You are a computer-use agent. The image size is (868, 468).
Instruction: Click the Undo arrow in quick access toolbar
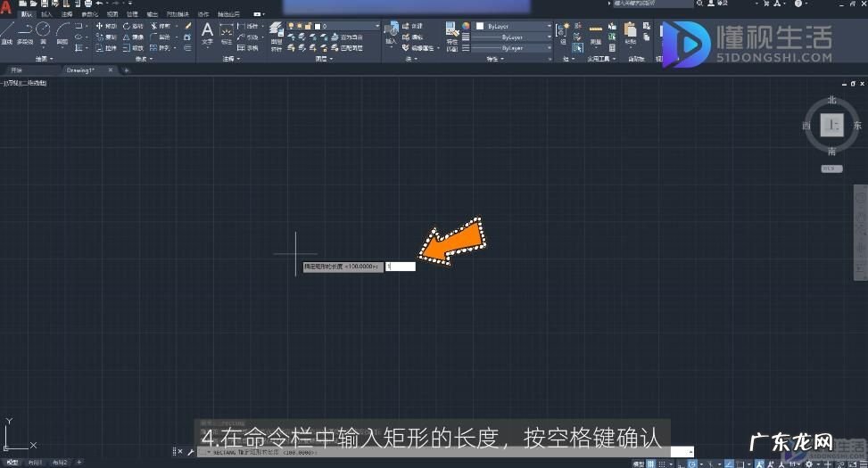click(x=99, y=4)
